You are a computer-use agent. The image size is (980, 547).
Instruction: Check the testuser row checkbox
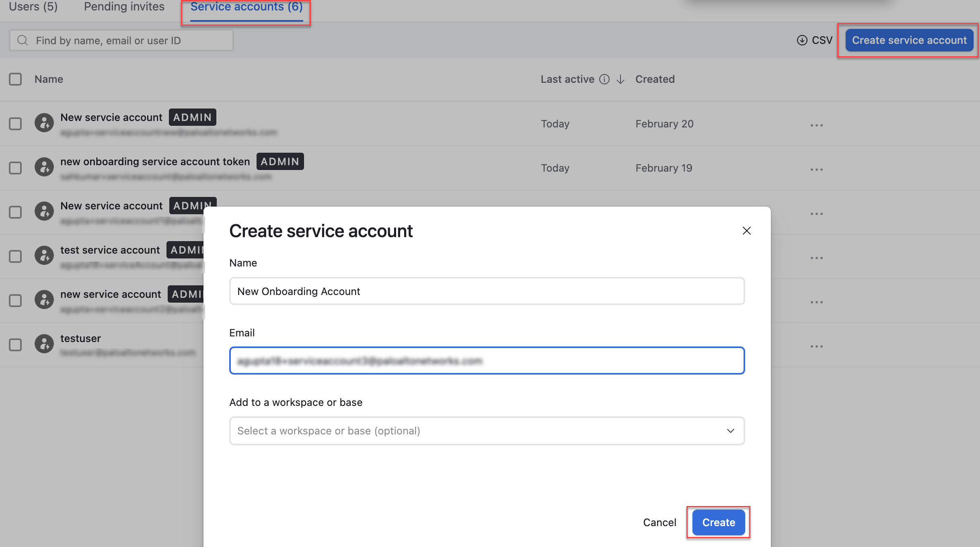pos(15,344)
